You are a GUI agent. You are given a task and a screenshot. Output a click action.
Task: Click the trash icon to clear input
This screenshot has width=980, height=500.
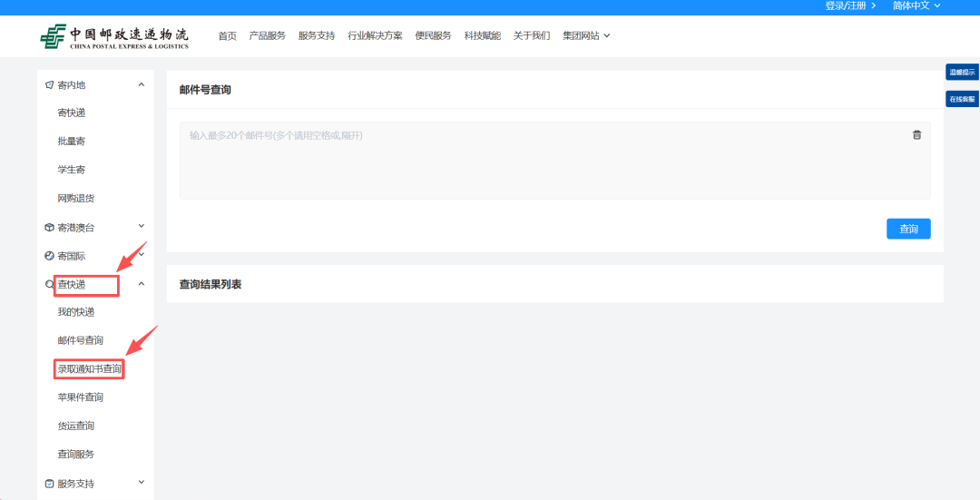point(916,134)
